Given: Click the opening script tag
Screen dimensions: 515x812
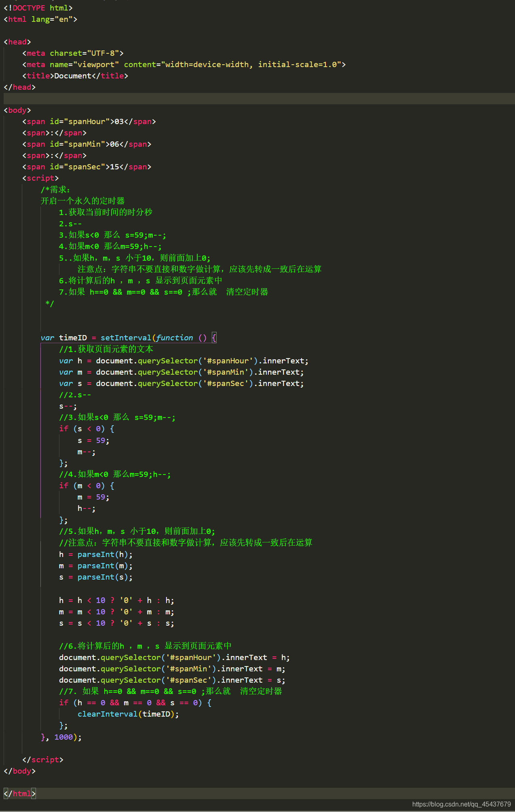Looking at the screenshot, I should 40,178.
